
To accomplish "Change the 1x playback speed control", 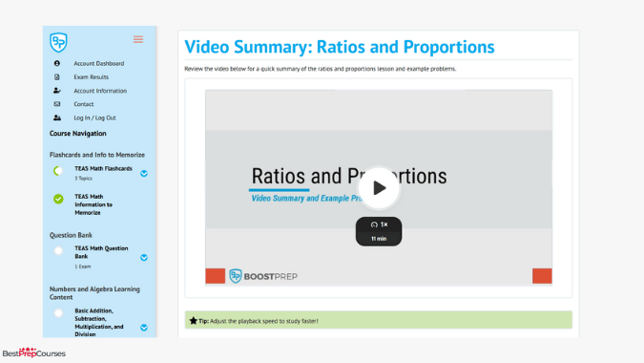I will pos(379,224).
